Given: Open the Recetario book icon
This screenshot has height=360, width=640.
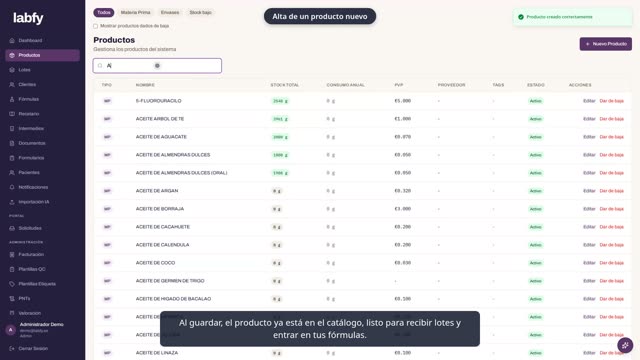Looking at the screenshot, I should point(12,114).
